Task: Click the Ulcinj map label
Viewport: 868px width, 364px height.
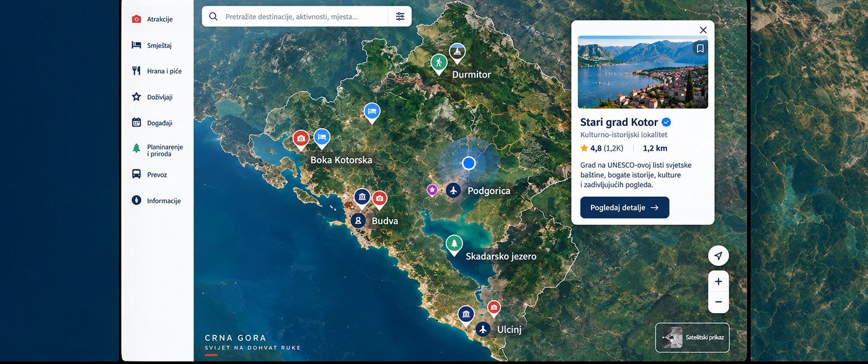Action: [x=509, y=329]
